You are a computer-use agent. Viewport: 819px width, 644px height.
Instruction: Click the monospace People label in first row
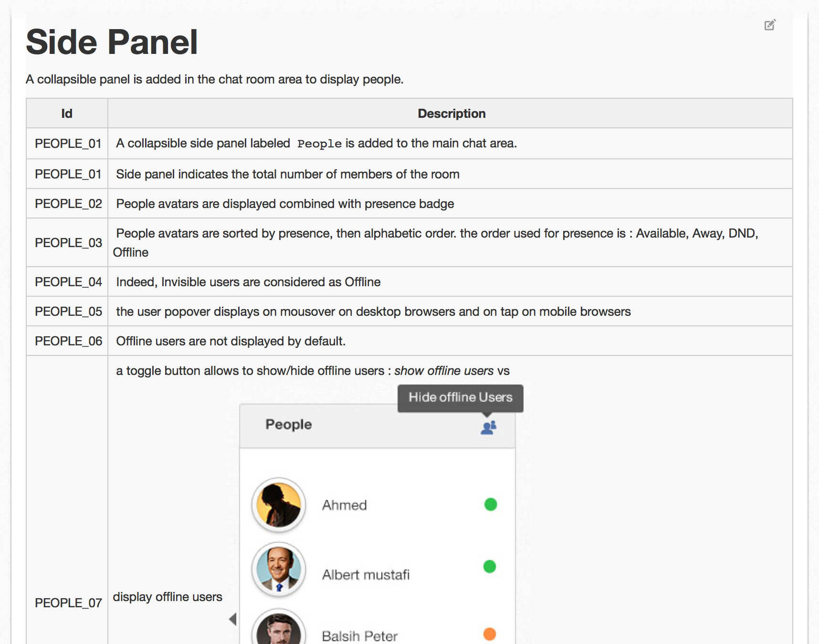(x=319, y=144)
